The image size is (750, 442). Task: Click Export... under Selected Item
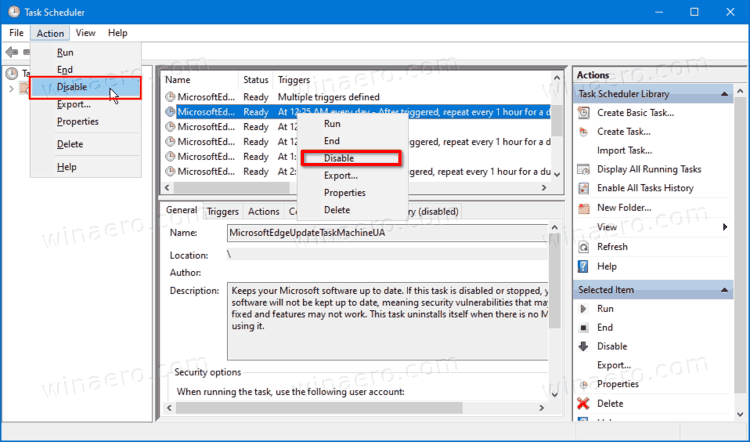pos(614,365)
